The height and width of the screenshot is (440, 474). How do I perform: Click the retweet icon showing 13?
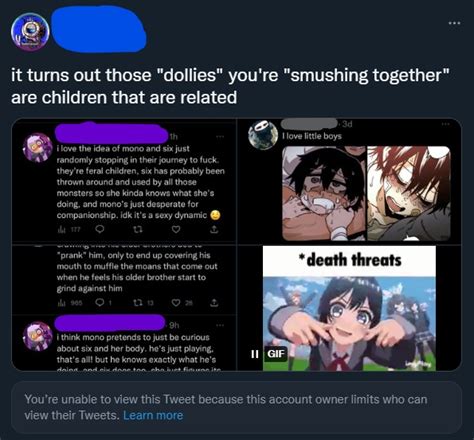[x=137, y=303]
